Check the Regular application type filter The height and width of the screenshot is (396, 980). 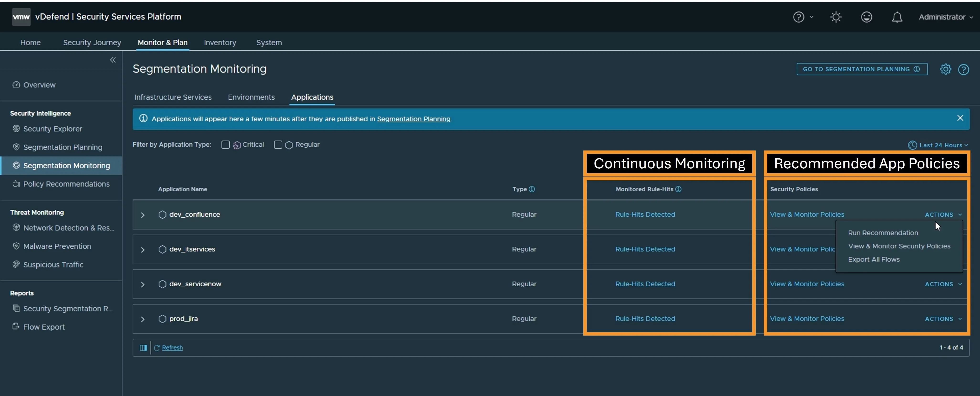click(x=278, y=145)
